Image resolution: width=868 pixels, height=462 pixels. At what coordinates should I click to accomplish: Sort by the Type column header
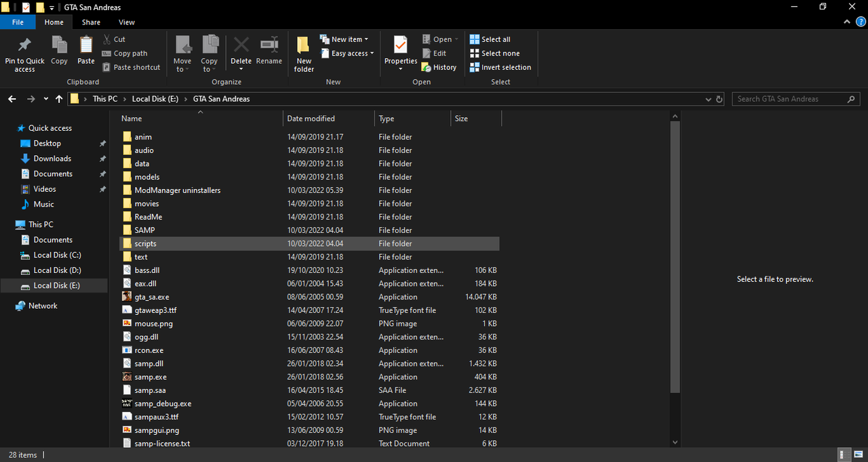click(412, 119)
